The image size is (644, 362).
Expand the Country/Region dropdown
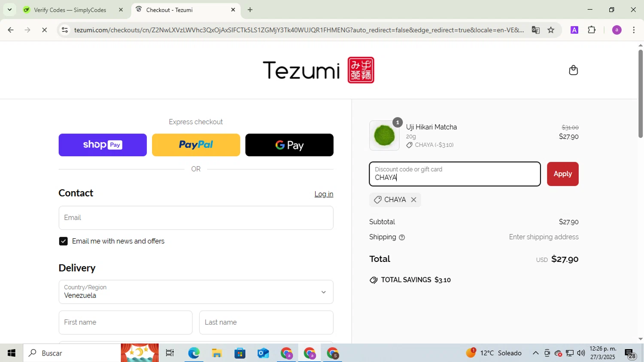click(196, 292)
